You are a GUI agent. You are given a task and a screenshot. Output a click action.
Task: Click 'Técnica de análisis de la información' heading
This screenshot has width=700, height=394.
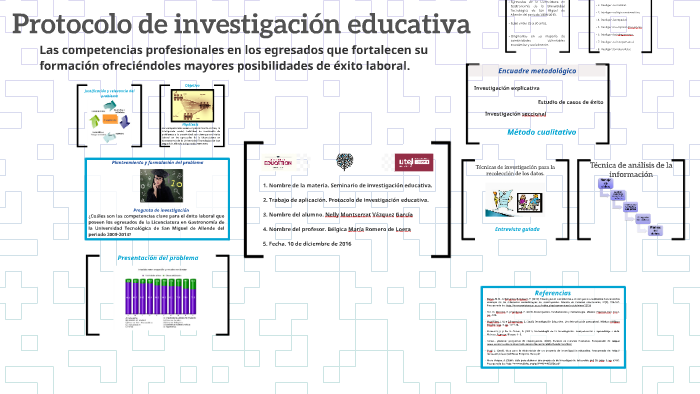[x=631, y=170]
